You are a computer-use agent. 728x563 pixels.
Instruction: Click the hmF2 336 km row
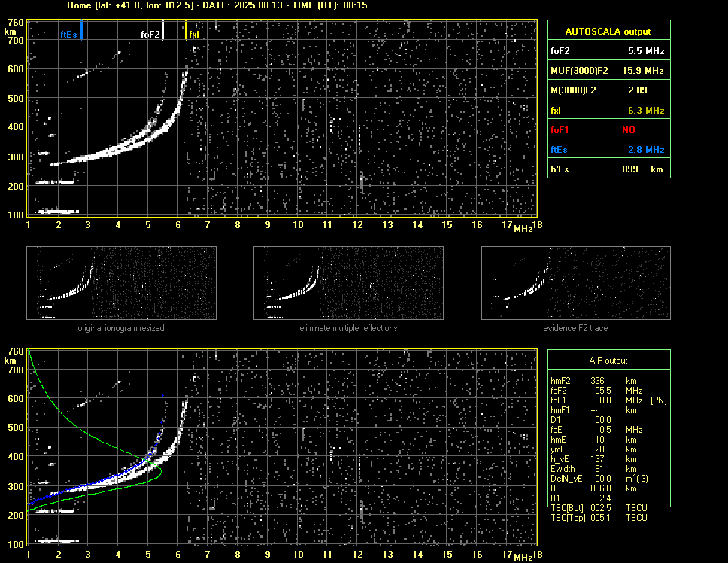coord(593,381)
